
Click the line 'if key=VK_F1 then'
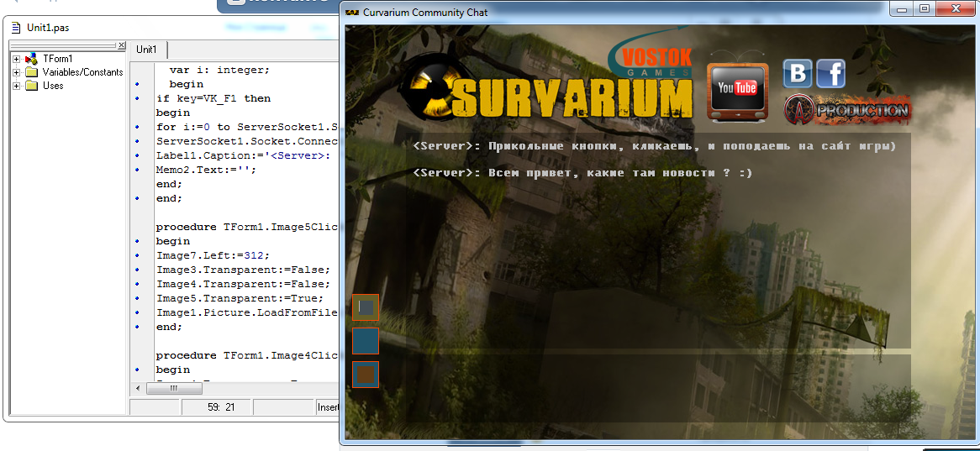(x=213, y=99)
